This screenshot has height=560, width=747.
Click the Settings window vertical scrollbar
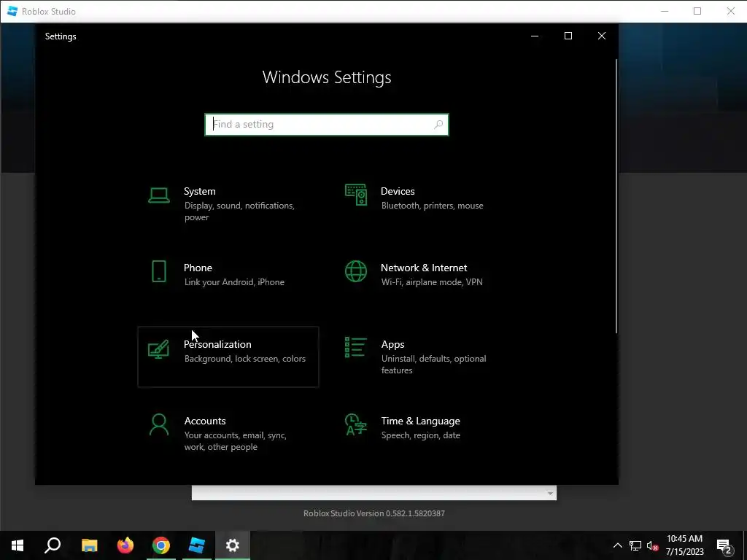pyautogui.click(x=616, y=195)
